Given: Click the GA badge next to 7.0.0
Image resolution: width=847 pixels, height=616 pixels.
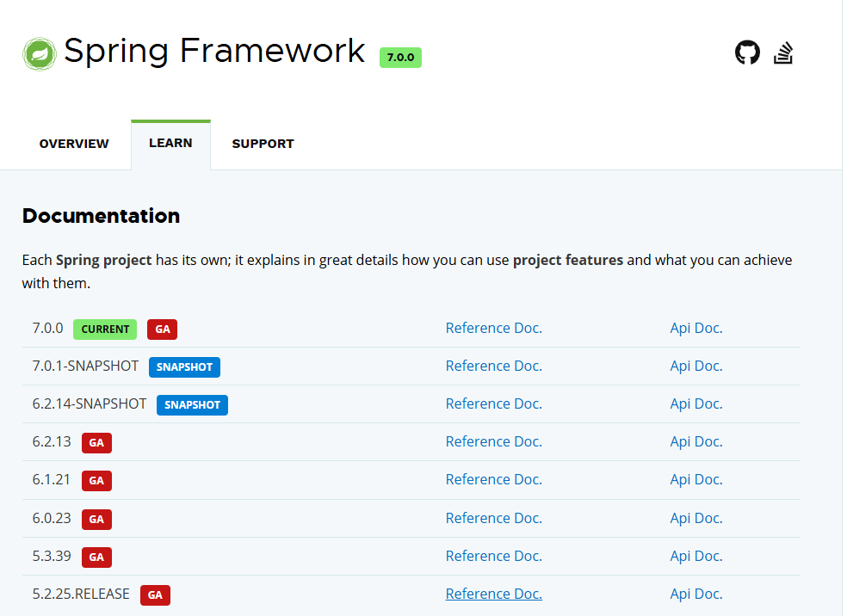Looking at the screenshot, I should [162, 330].
